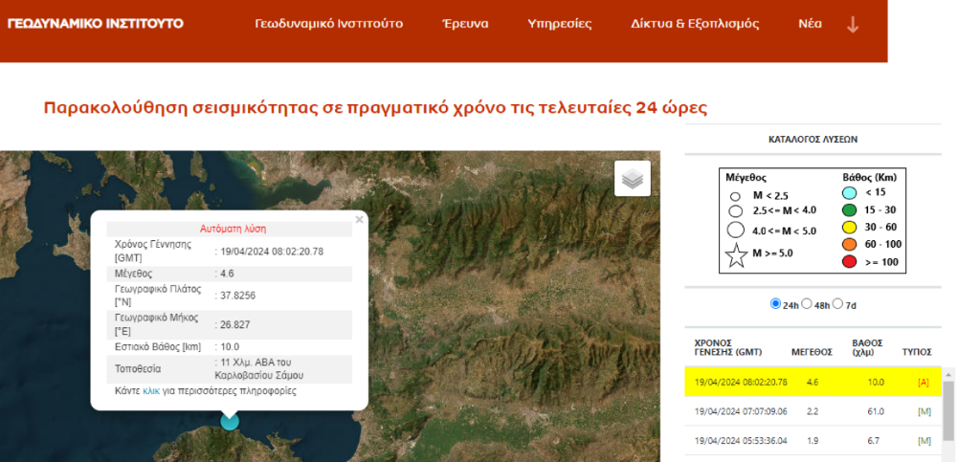
Task: Go to the Νέα section
Action: point(810,24)
